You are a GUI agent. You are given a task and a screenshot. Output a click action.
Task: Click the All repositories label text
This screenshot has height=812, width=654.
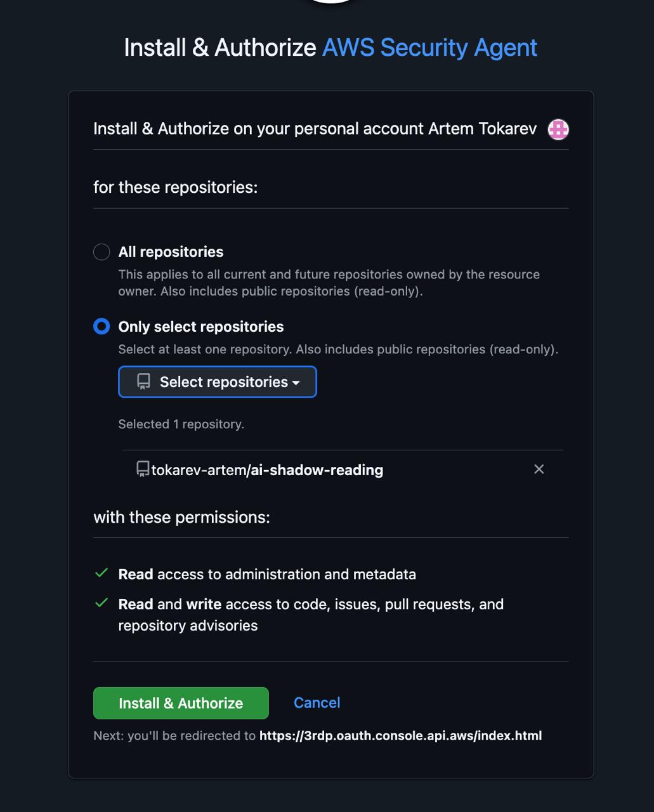click(x=171, y=252)
